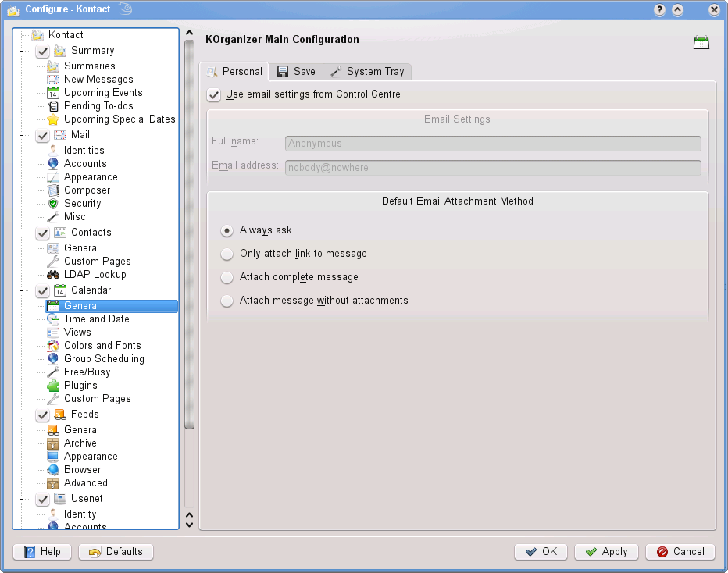Image resolution: width=728 pixels, height=573 pixels.
Task: Uncheck Use email settings from Control Centre
Action: [213, 94]
